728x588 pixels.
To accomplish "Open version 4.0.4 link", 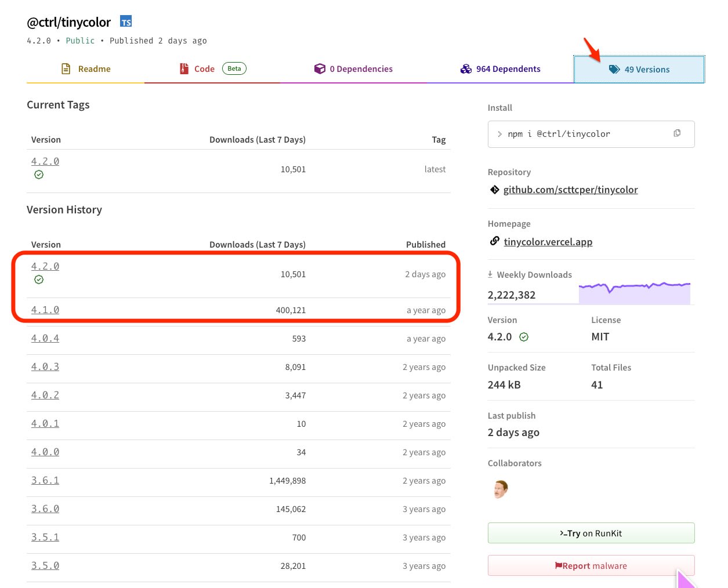I will point(45,338).
